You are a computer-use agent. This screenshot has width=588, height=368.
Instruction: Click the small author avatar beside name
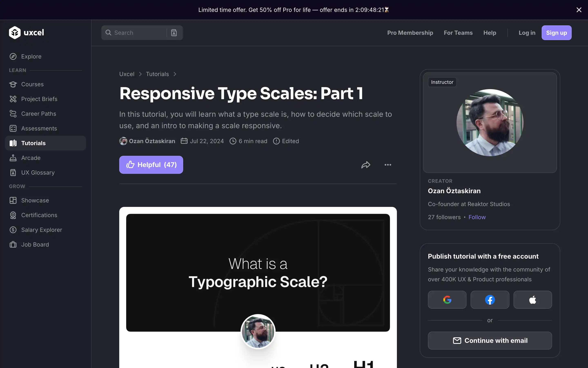pyautogui.click(x=123, y=141)
